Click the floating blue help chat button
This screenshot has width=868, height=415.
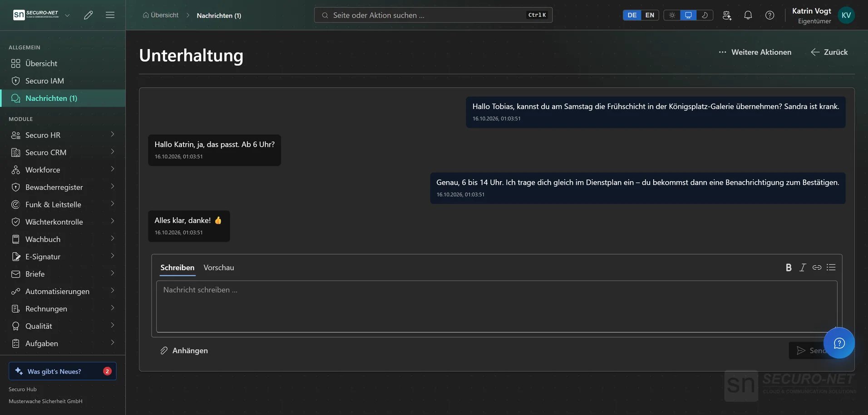pos(839,343)
